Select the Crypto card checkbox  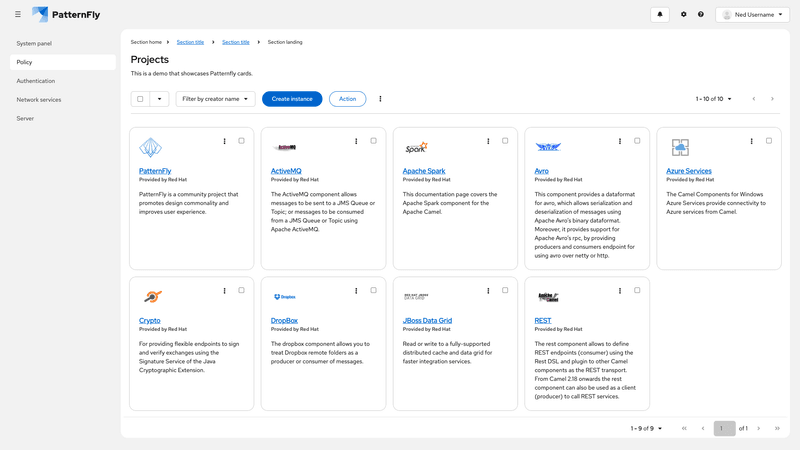coord(241,291)
